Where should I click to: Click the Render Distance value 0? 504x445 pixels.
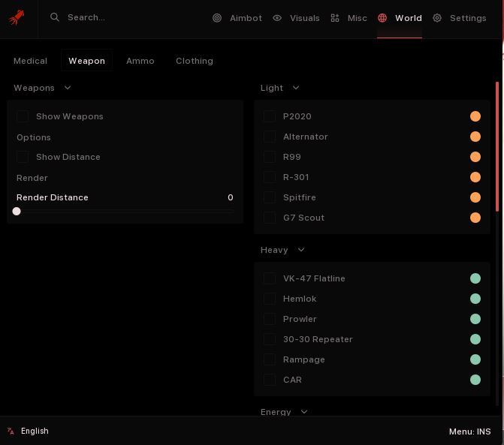click(x=231, y=197)
